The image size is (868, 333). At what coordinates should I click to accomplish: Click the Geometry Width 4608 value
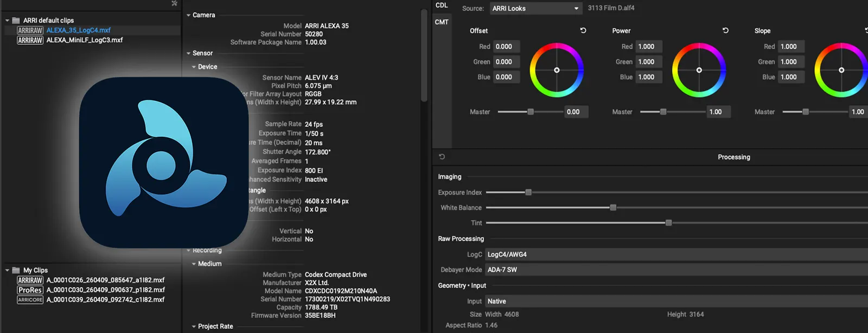512,315
